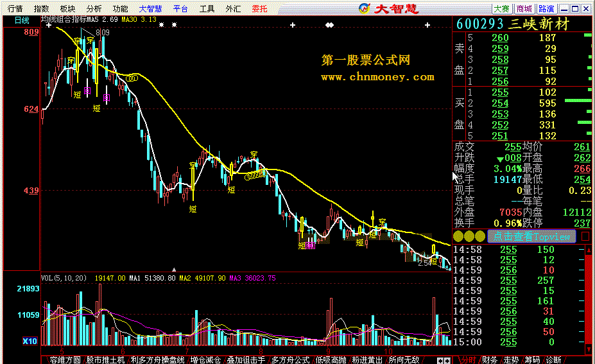Image resolution: width=595 pixels, height=364 pixels.
Task: Switch to the 叠加狙击手 tab
Action: click(246, 360)
